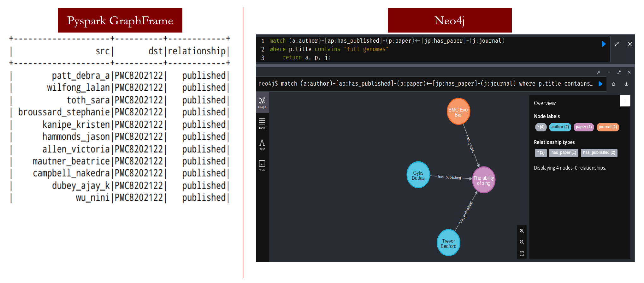Click the 'dst' column header
The width and height of the screenshot is (644, 283).
(x=156, y=51)
